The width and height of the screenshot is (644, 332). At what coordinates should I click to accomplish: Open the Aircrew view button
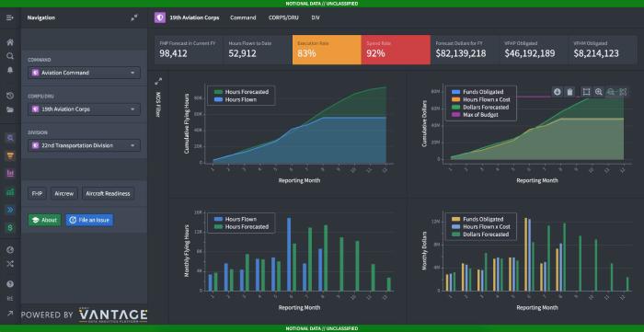[64, 194]
